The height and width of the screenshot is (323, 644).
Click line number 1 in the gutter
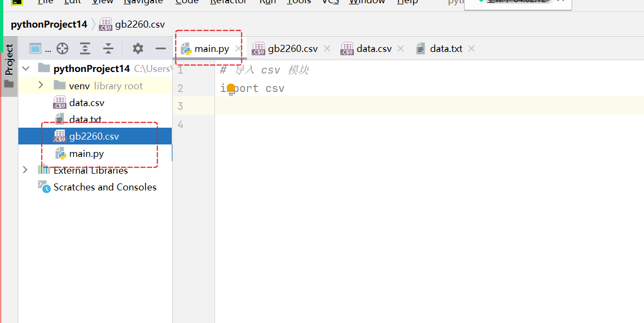pos(180,70)
